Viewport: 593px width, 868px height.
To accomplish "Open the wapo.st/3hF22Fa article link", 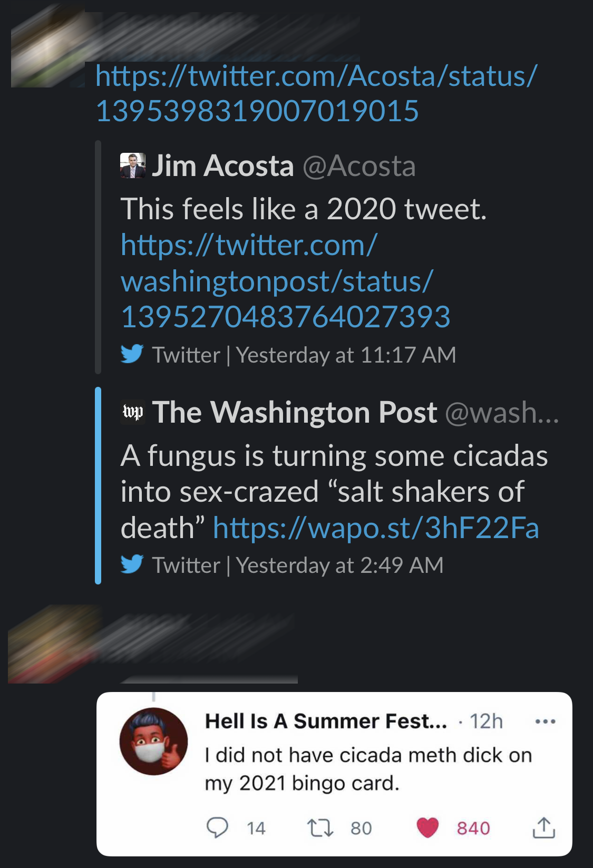I will [x=376, y=528].
